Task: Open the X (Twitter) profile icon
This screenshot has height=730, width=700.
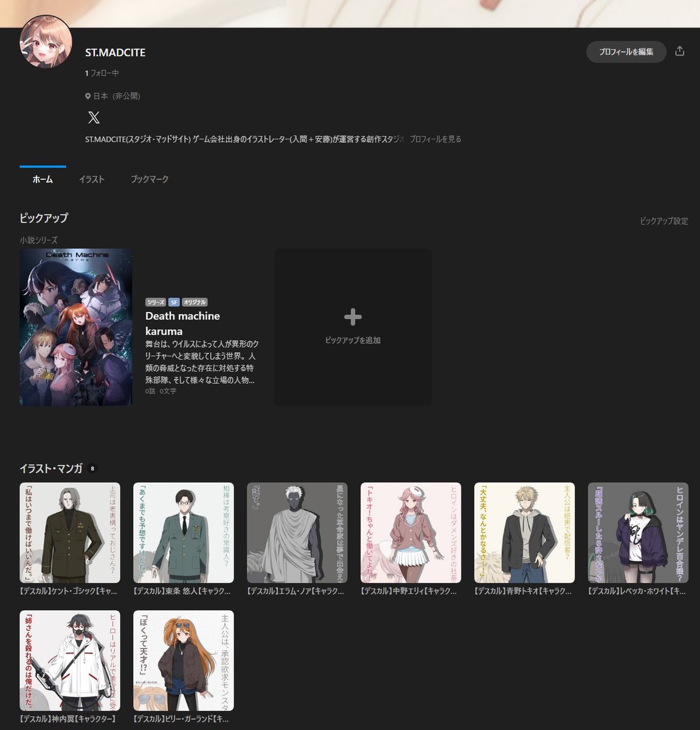Action: click(x=94, y=117)
